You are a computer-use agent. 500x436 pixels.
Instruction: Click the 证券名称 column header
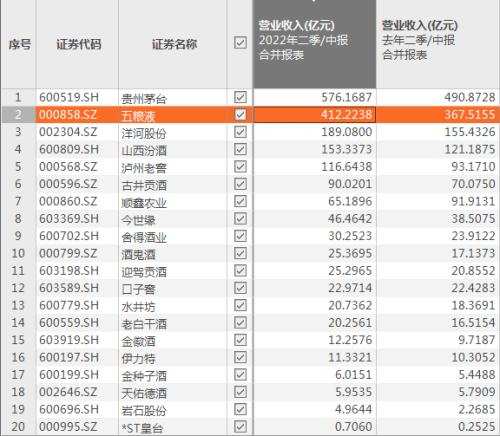click(173, 44)
